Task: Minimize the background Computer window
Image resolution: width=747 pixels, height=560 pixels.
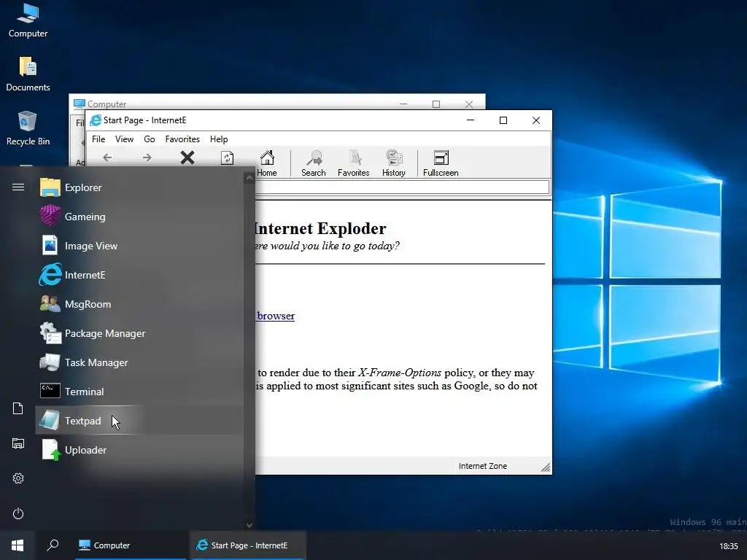Action: pos(403,104)
